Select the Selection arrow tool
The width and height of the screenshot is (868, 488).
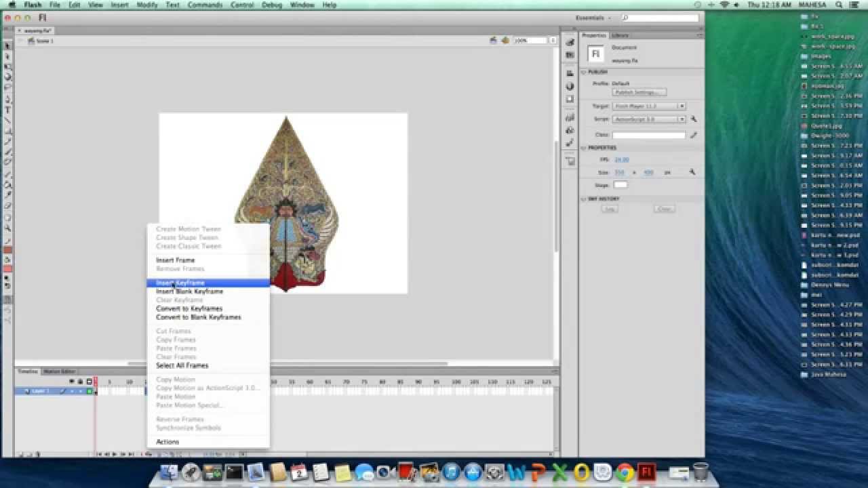7,45
